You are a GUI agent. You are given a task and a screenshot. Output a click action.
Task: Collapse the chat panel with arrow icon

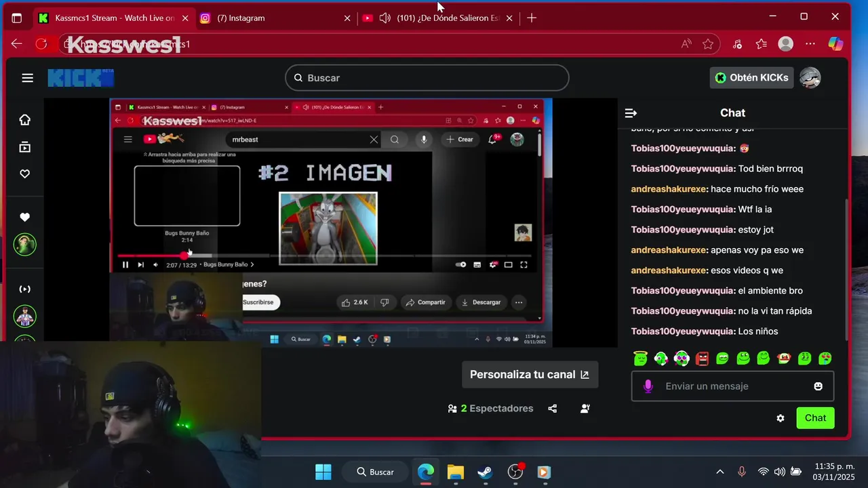coord(631,113)
